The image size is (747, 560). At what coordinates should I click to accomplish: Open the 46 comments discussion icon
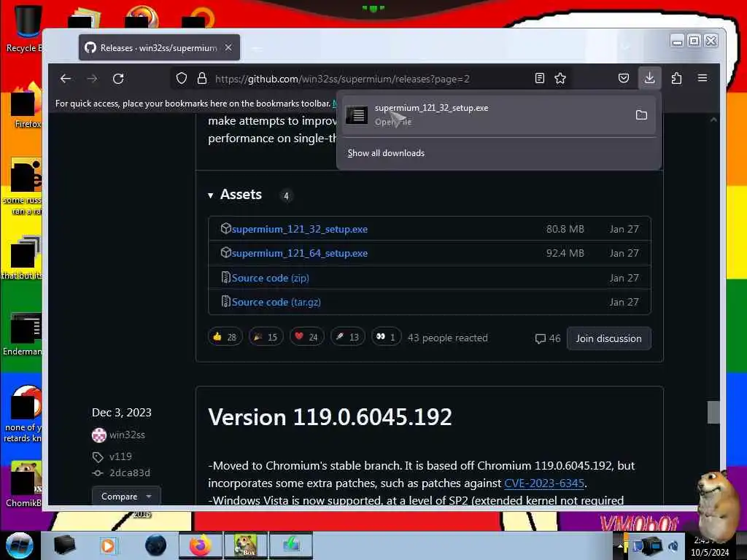(547, 338)
